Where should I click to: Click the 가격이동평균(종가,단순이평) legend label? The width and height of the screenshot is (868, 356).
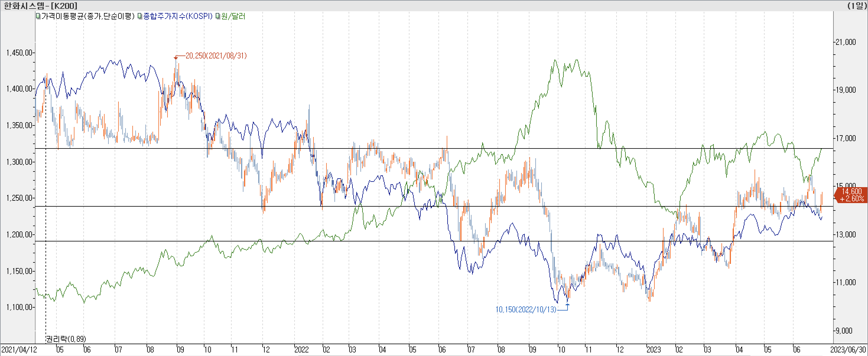pyautogui.click(x=88, y=16)
